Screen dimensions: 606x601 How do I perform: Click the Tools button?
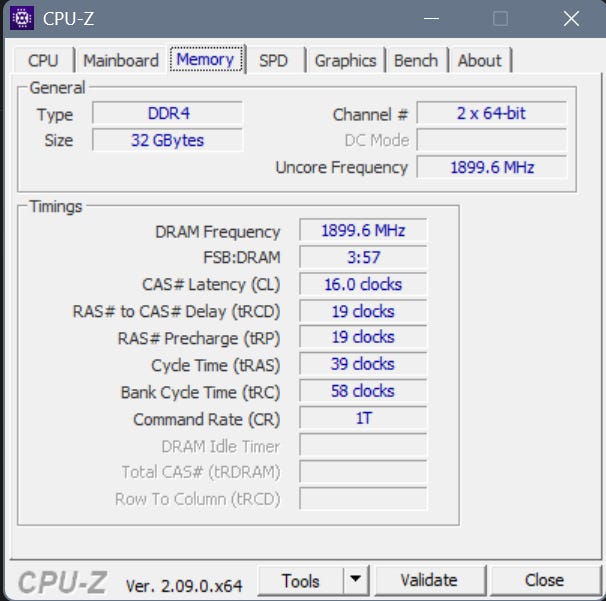pyautogui.click(x=301, y=581)
